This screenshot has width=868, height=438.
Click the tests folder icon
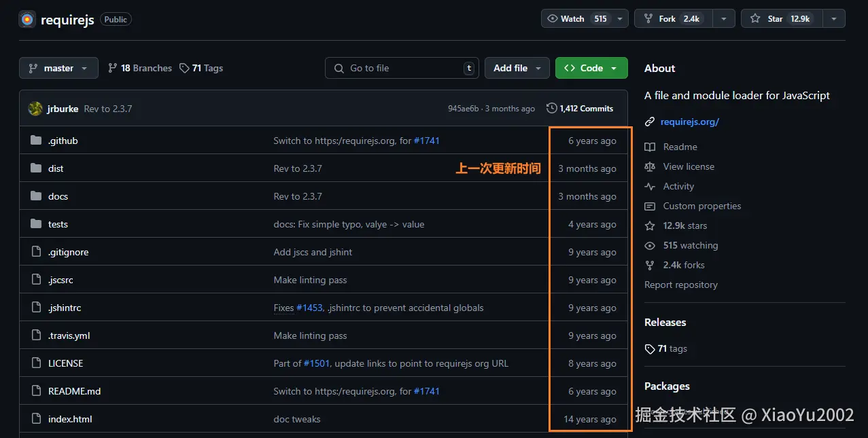coord(36,224)
